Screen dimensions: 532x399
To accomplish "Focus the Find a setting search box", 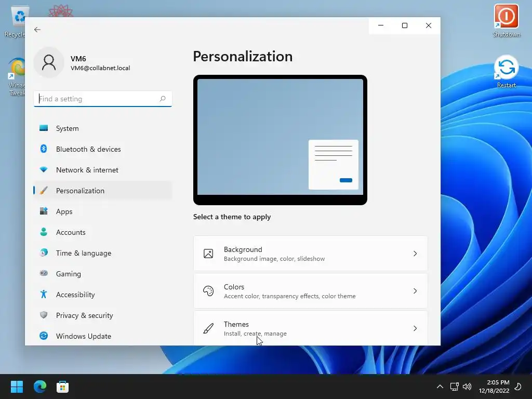I will [103, 99].
